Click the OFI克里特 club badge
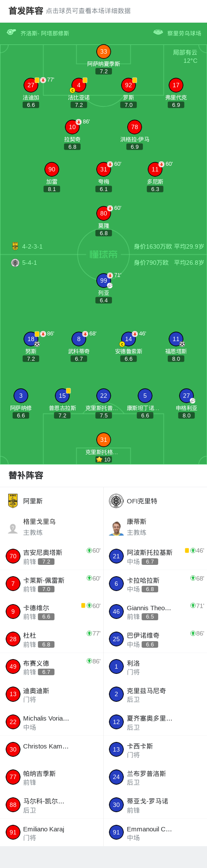The width and height of the screenshot is (207, 868). click(x=116, y=501)
